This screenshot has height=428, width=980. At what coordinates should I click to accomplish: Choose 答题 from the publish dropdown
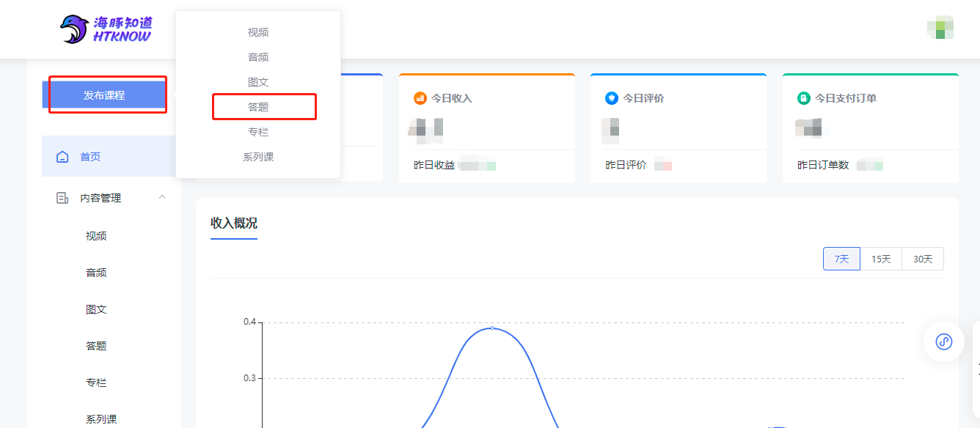click(258, 107)
